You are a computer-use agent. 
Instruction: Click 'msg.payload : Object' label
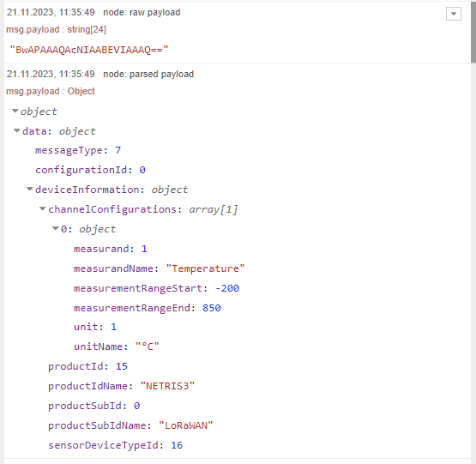pos(51,91)
